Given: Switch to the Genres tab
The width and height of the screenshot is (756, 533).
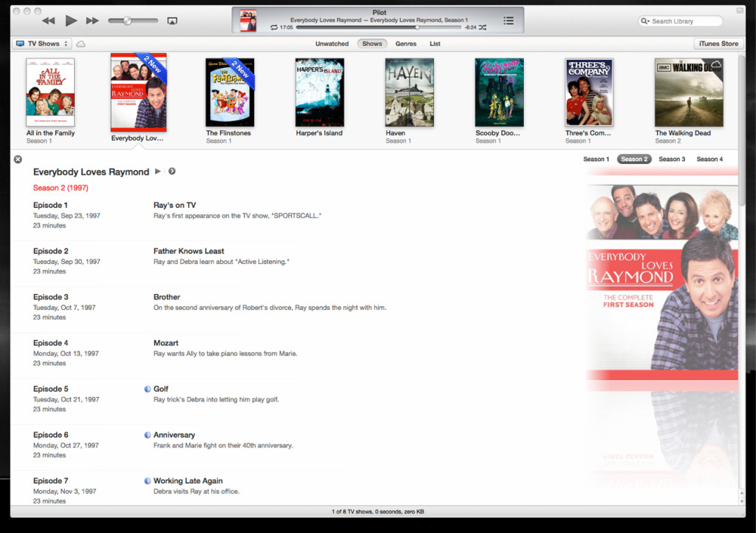Looking at the screenshot, I should 406,44.
